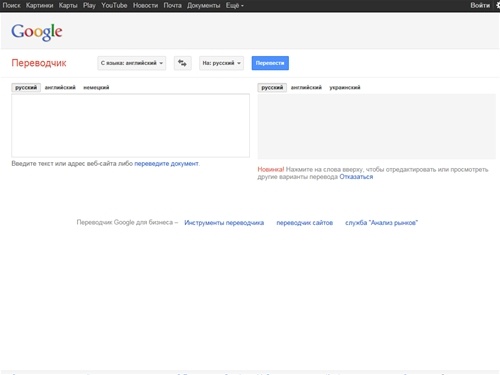Open the target language dropdown 'На: русский'
The image size is (500, 375).
point(221,63)
